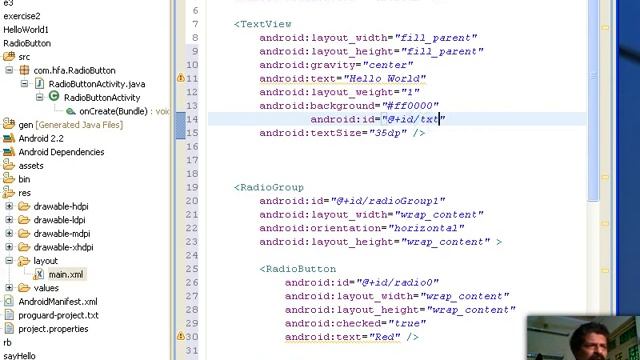Click the warning marker on line 11
This screenshot has width=640, height=360.
point(181,78)
